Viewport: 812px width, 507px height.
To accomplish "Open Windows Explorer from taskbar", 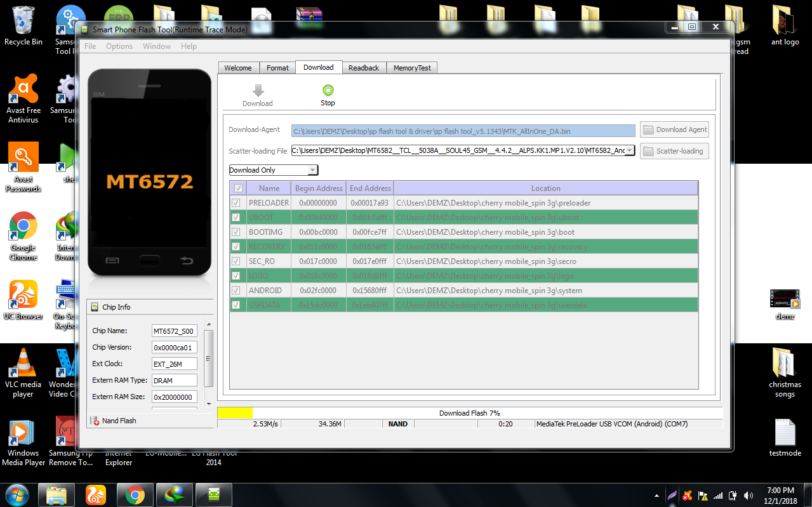I will (x=57, y=494).
